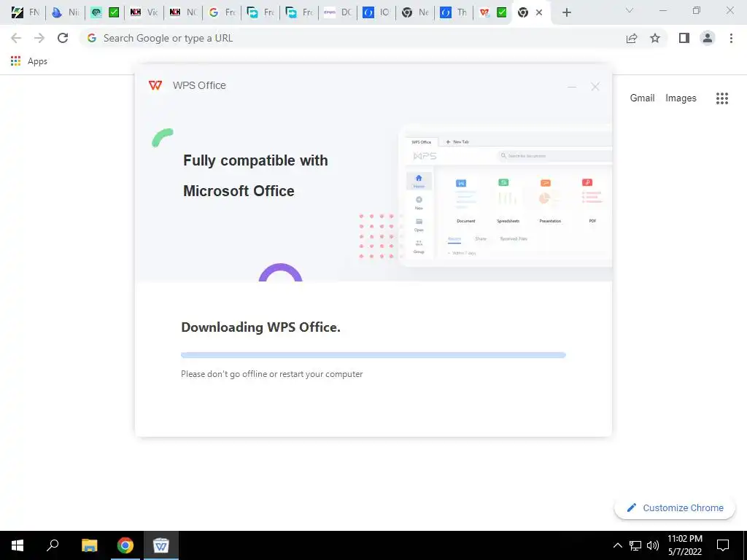This screenshot has width=747, height=560.
Task: Click Customize Chrome button
Action: pyautogui.click(x=675, y=508)
